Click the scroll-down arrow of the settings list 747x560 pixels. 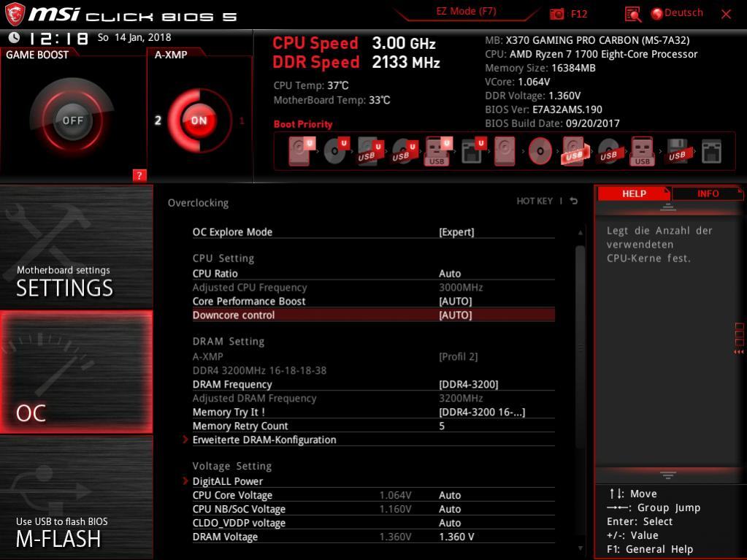(581, 548)
